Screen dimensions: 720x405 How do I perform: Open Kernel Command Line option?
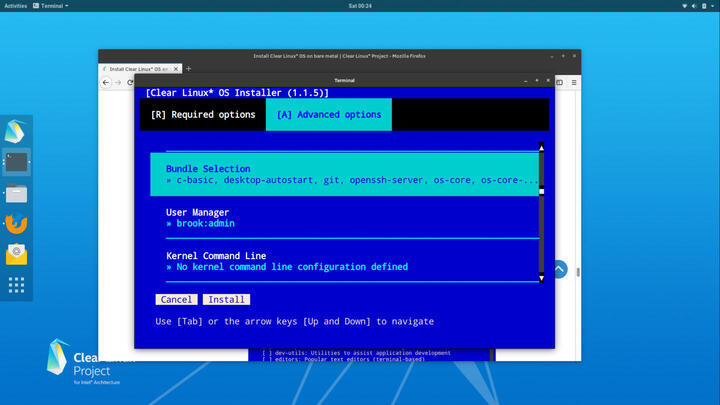(344, 261)
